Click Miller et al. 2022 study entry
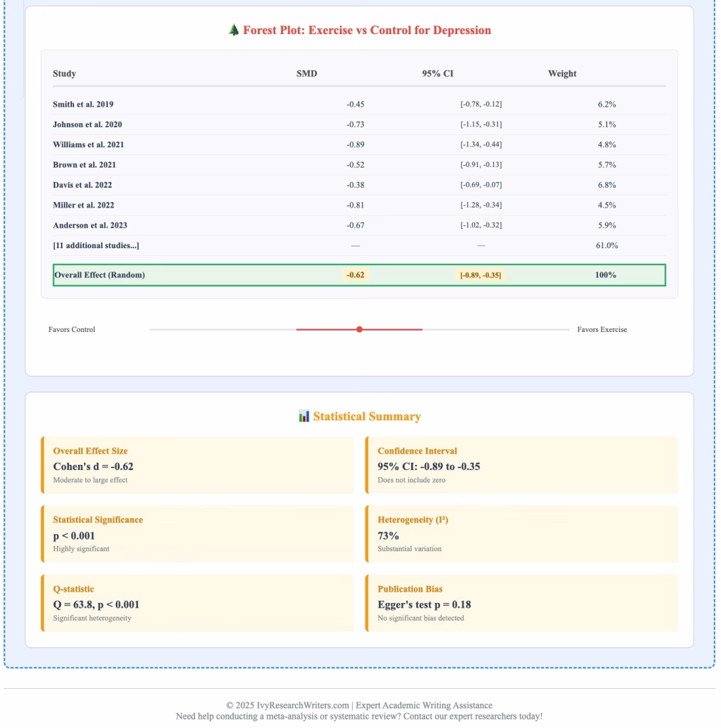Image resolution: width=721 pixels, height=728 pixels. [x=83, y=205]
